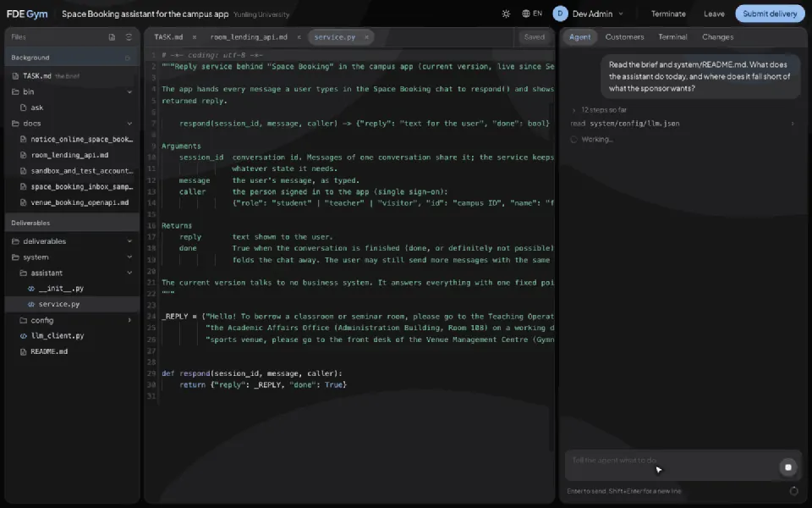Collapse the bin folder chevron
Image resolution: width=812 pixels, height=508 pixels.
pos(129,91)
